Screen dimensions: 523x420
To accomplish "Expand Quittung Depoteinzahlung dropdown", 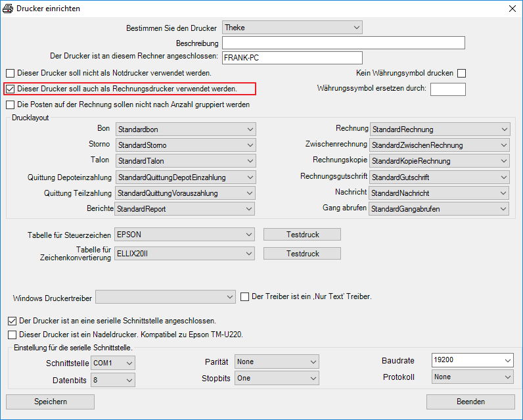I will [186, 177].
